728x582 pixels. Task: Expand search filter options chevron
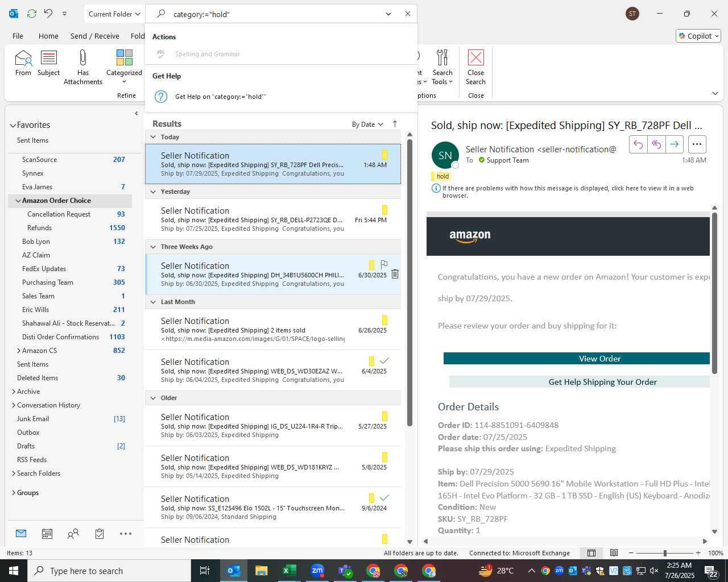coord(388,14)
